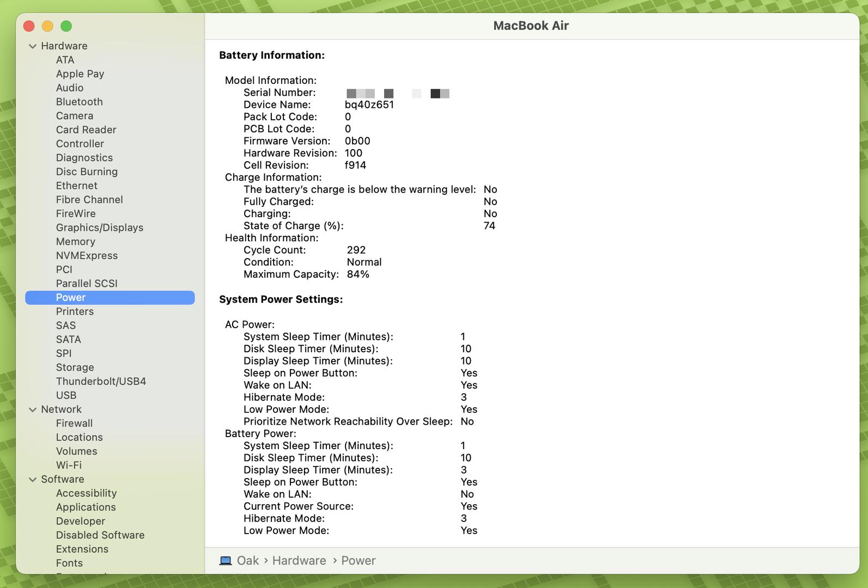Image resolution: width=868 pixels, height=588 pixels.
Task: Open Storage in the sidebar
Action: click(x=75, y=367)
